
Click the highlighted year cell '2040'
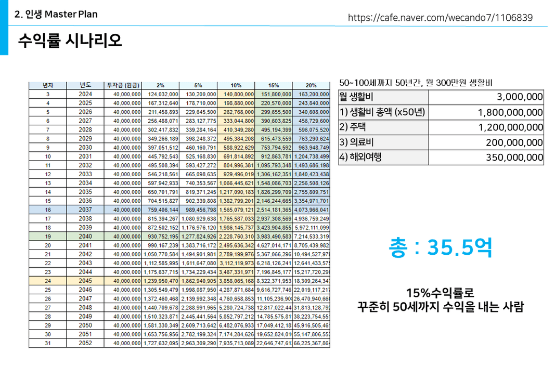pos(85,237)
